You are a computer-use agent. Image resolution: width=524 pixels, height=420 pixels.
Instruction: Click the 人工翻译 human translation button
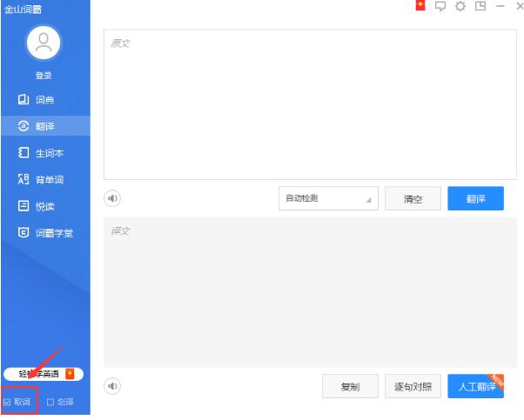click(475, 386)
